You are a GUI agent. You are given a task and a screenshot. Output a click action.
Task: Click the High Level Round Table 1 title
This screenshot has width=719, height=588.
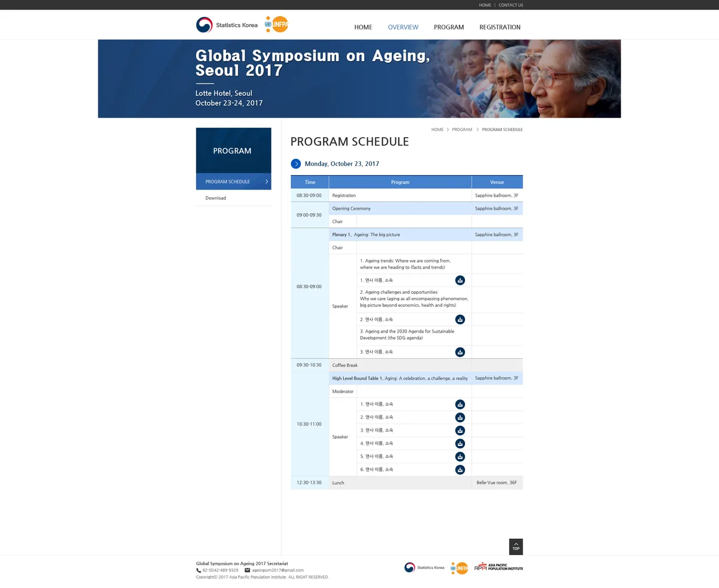[x=400, y=379]
